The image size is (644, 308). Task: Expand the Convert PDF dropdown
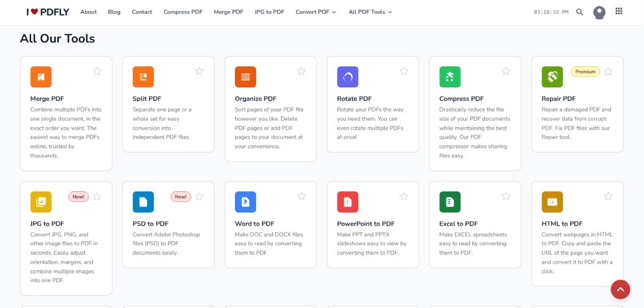(315, 12)
